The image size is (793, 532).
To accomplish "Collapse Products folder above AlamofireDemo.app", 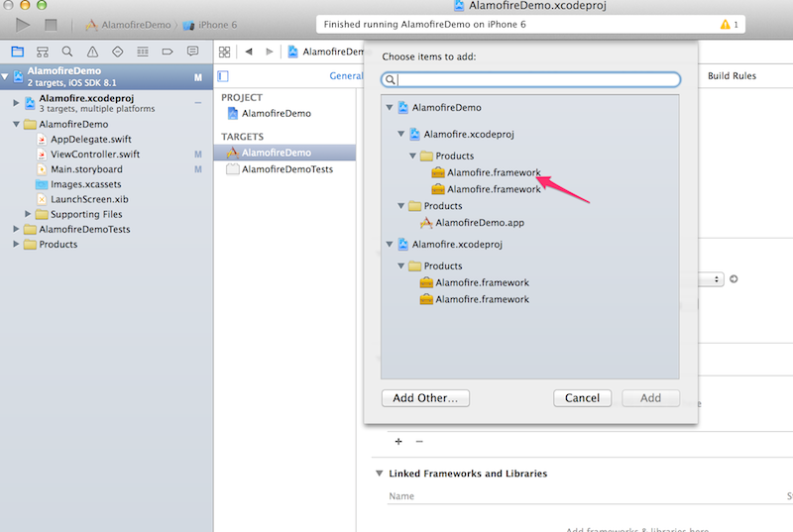I will 401,206.
